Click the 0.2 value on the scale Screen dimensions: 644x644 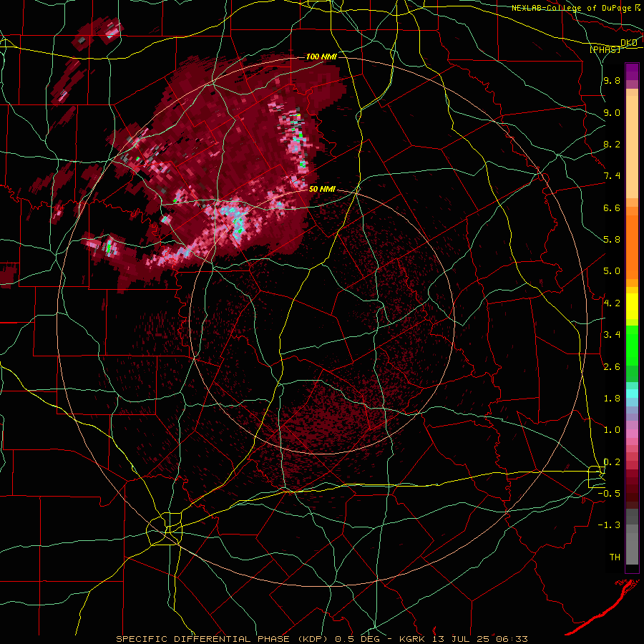coord(612,462)
